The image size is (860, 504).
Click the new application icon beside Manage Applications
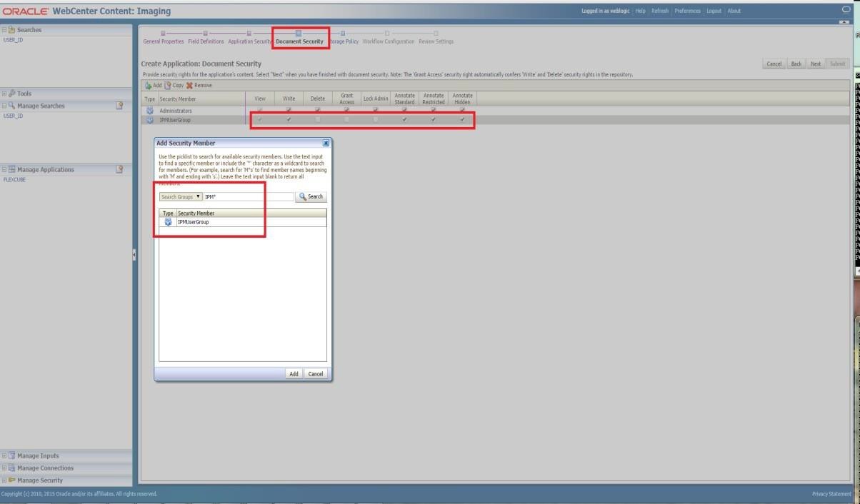(119, 169)
